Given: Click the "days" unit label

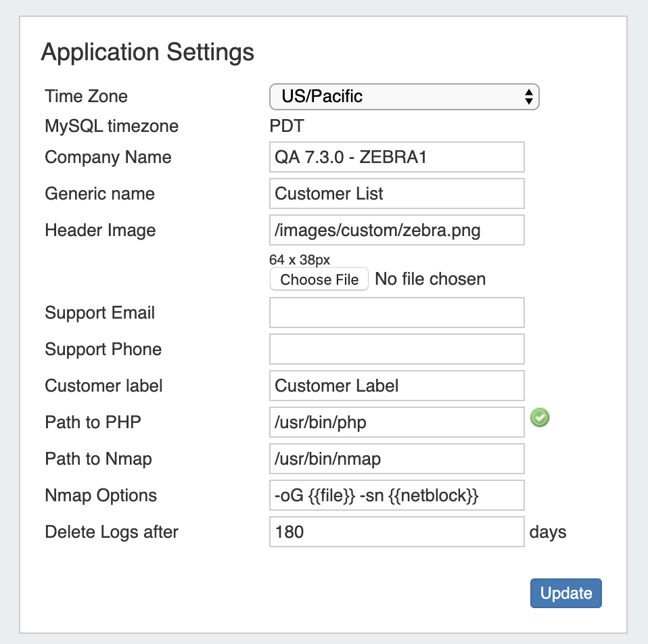Looking at the screenshot, I should 548,532.
